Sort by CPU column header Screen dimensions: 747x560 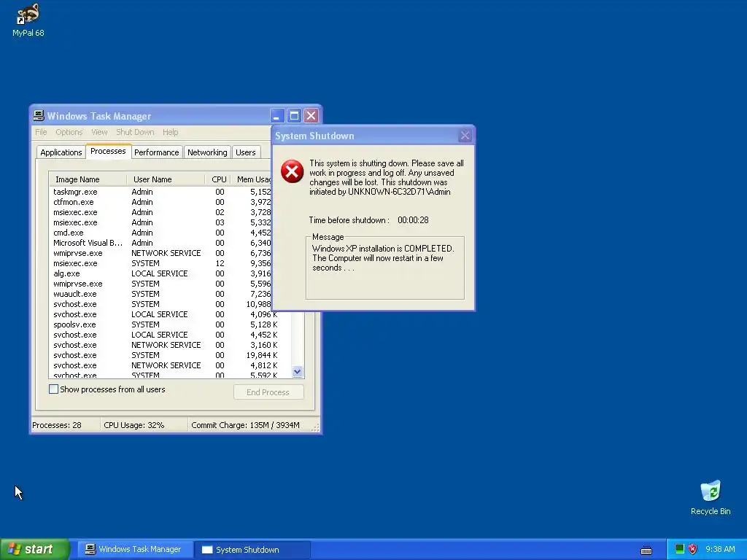[x=218, y=179]
